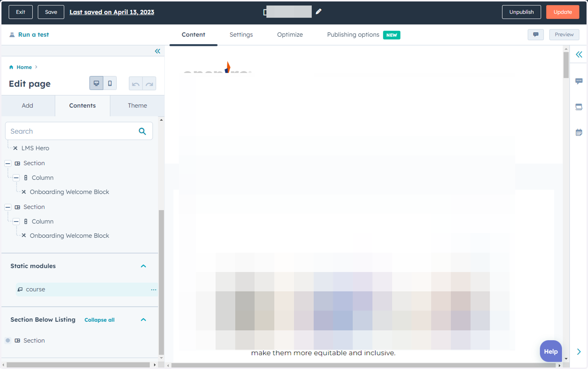Click the flask icon beside Run a test

coord(12,35)
